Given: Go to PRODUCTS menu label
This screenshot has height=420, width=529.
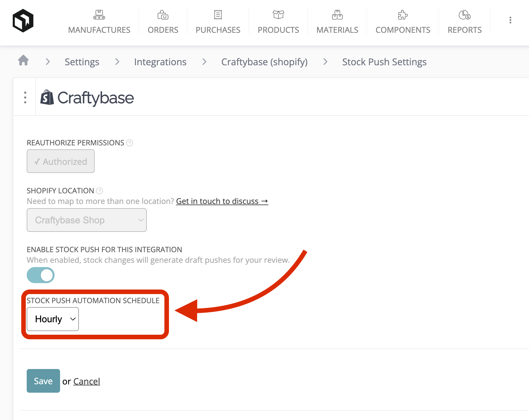Looking at the screenshot, I should (x=278, y=30).
